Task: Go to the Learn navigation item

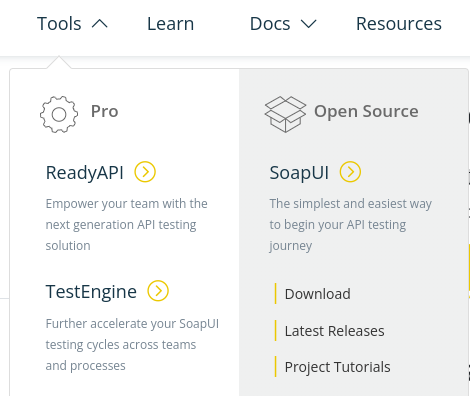Action: point(170,24)
